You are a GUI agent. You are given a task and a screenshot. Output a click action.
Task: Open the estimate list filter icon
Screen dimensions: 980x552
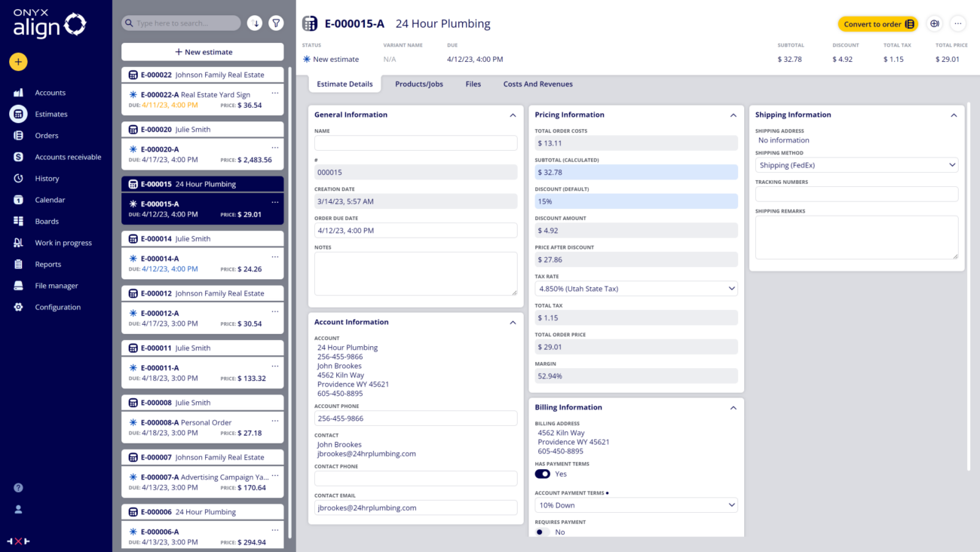pos(276,23)
